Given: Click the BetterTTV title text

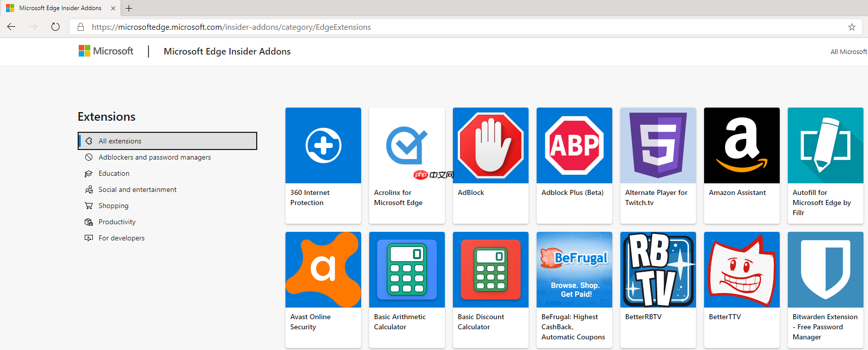Looking at the screenshot, I should click(x=724, y=317).
